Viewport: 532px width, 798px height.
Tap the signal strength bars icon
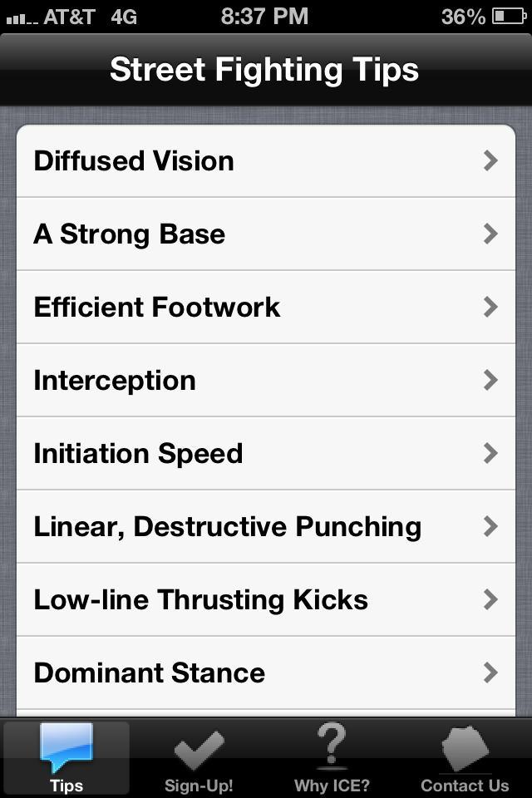click(x=22, y=17)
